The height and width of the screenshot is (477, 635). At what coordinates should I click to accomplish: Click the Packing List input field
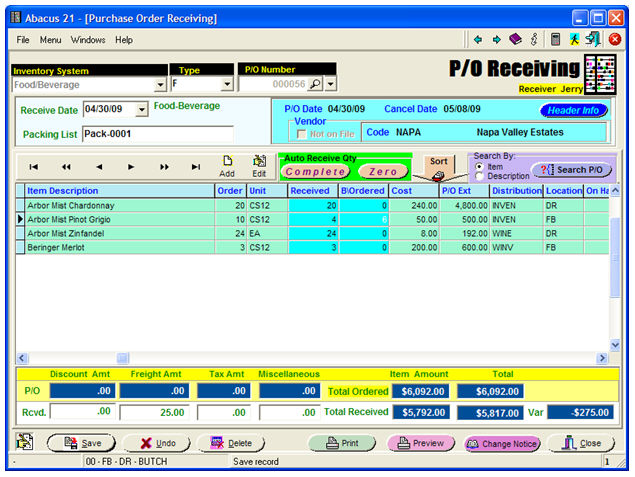pyautogui.click(x=157, y=133)
